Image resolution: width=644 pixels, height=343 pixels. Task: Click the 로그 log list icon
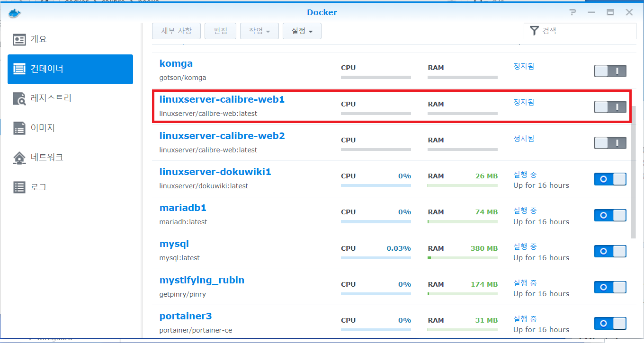[19, 187]
